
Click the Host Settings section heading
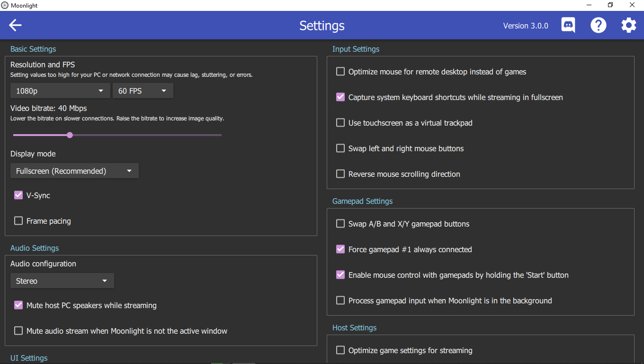click(354, 328)
